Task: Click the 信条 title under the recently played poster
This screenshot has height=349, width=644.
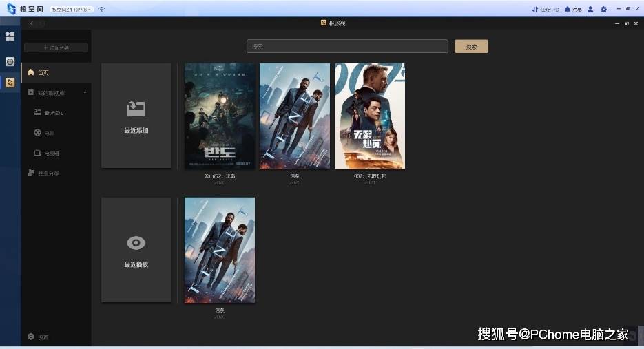Action: coord(220,310)
